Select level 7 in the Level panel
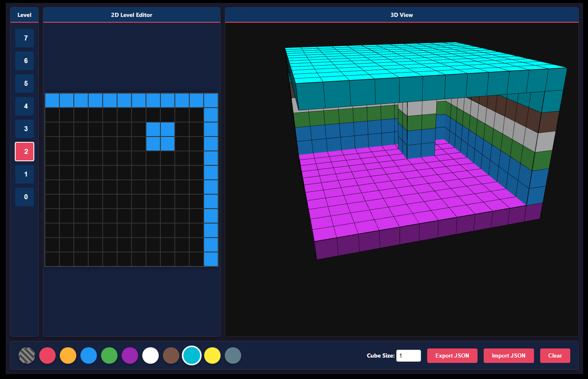The image size is (588, 379). [25, 38]
